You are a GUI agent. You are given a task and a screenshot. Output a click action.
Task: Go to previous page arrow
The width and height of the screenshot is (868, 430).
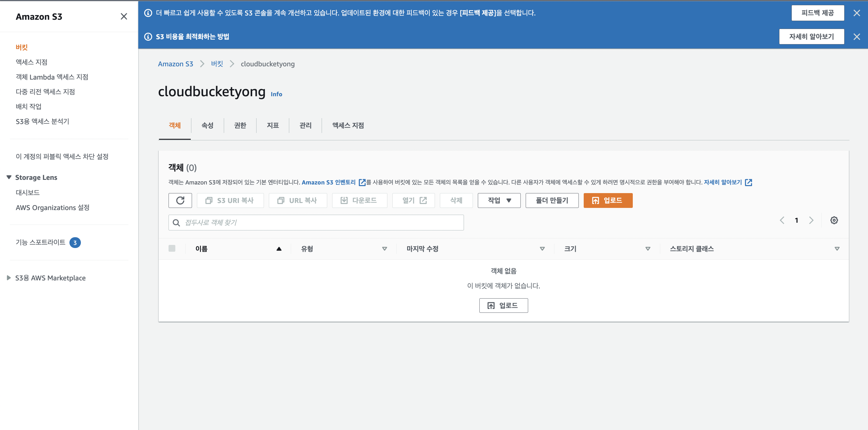[x=782, y=220]
